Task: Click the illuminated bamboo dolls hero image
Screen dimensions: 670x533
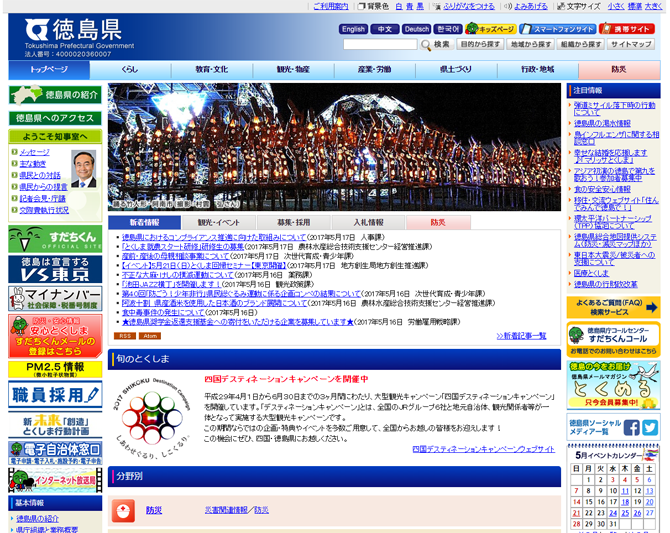Action: [x=334, y=147]
